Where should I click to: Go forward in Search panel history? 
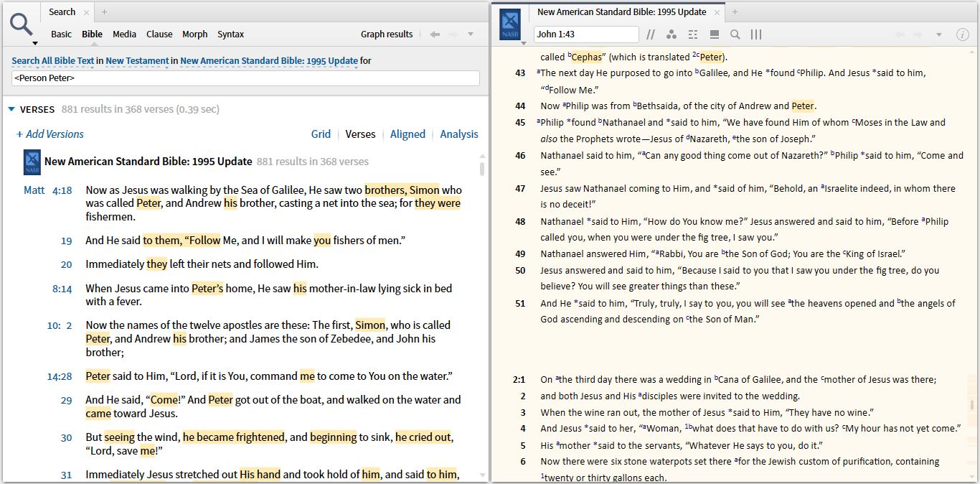453,34
